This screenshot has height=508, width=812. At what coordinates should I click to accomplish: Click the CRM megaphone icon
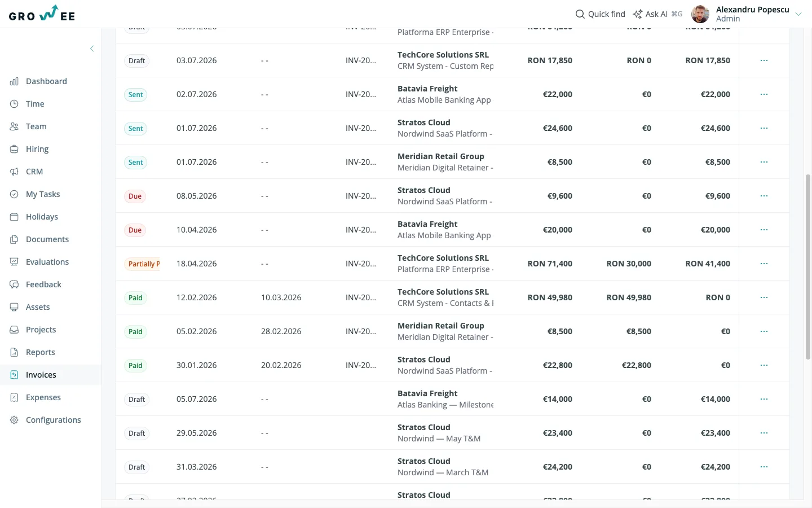[14, 172]
